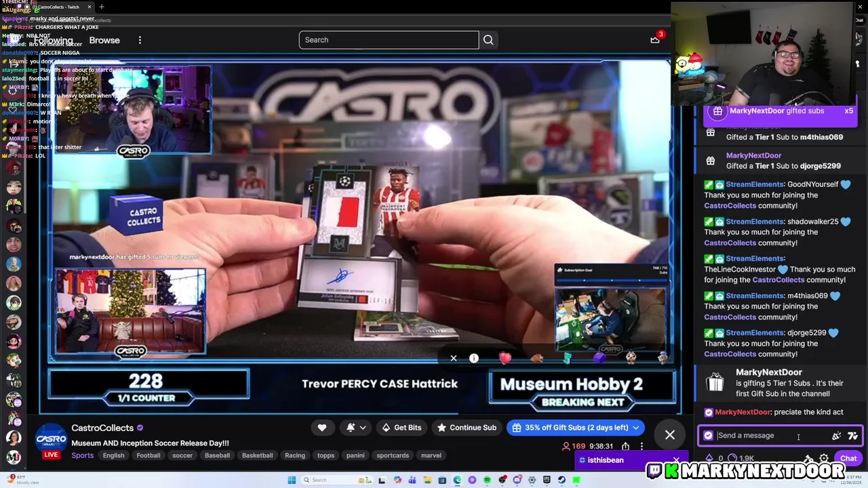
Task: Open Steam from the taskbar
Action: 561,480
